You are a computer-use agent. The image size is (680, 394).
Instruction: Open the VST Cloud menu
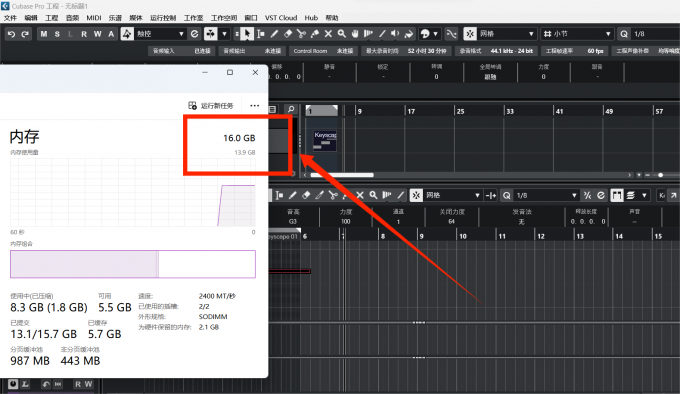pos(281,18)
